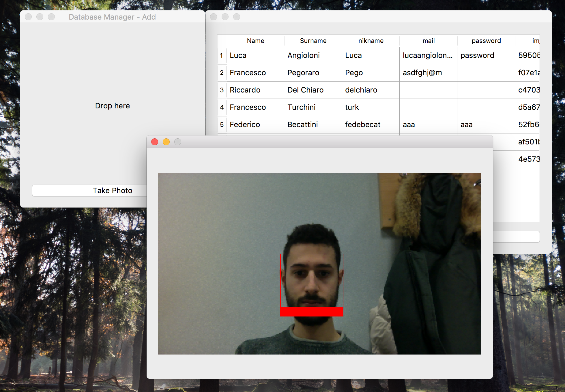Select row 3 header for Riccardo
Image resolution: width=565 pixels, height=392 pixels.
click(x=222, y=90)
